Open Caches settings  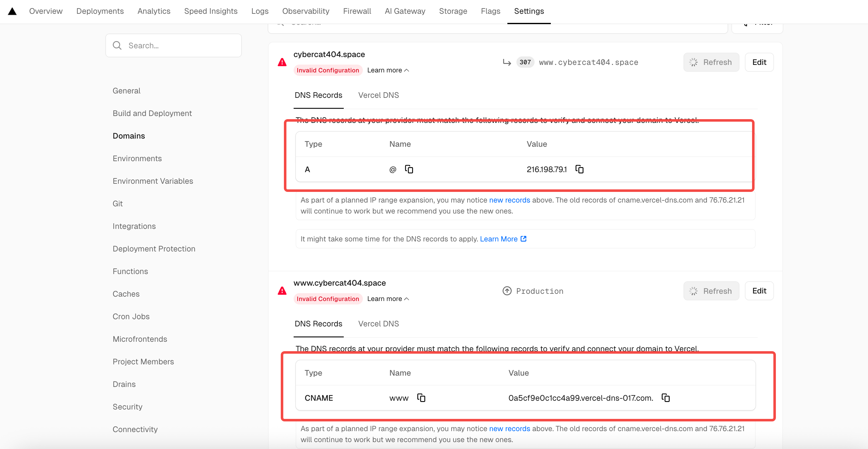[126, 294]
